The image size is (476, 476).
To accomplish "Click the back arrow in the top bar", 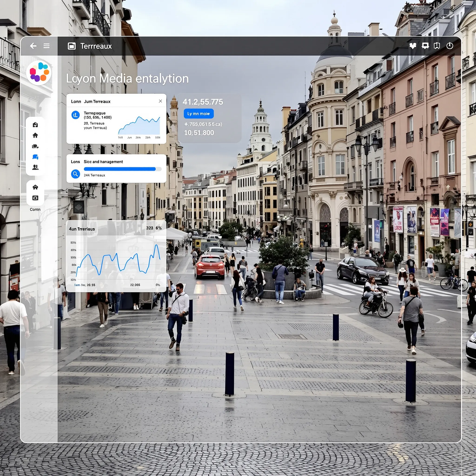I will [33, 46].
